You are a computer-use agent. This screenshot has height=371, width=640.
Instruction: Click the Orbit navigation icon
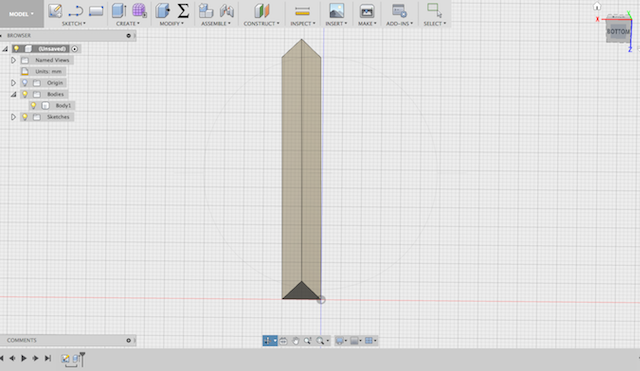coord(267,341)
